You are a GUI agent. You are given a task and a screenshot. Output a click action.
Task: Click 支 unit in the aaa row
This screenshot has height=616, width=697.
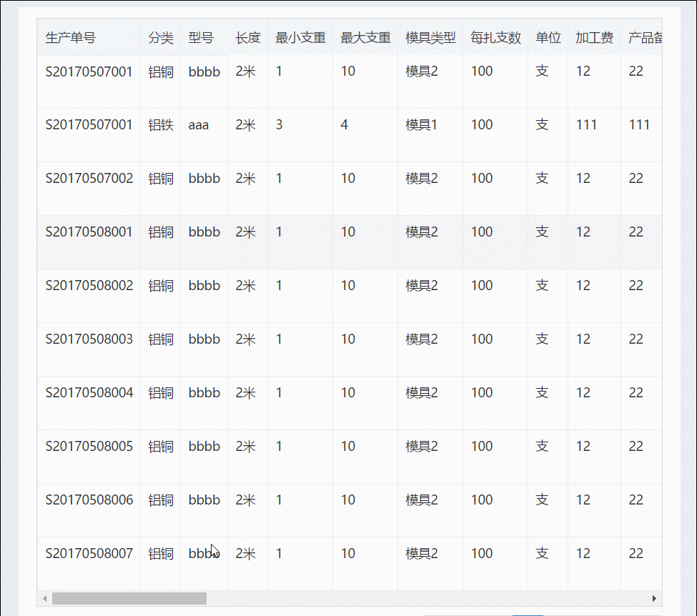(542, 125)
